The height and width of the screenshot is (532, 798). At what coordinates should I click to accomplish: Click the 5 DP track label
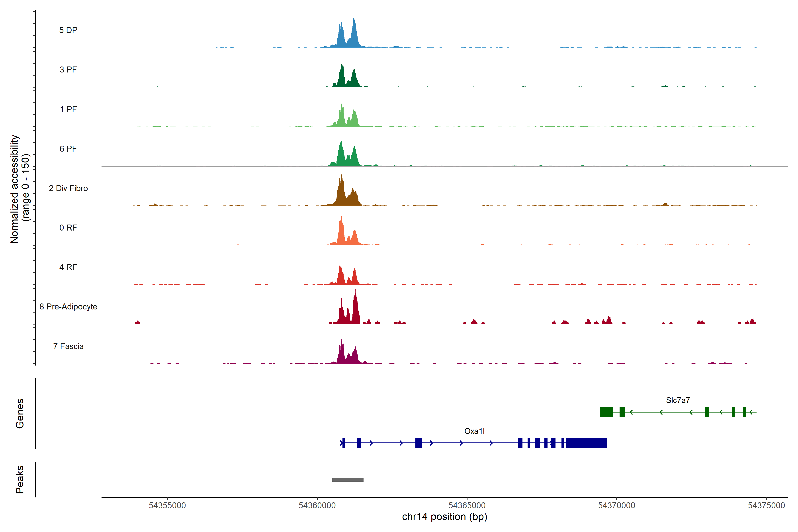(68, 30)
